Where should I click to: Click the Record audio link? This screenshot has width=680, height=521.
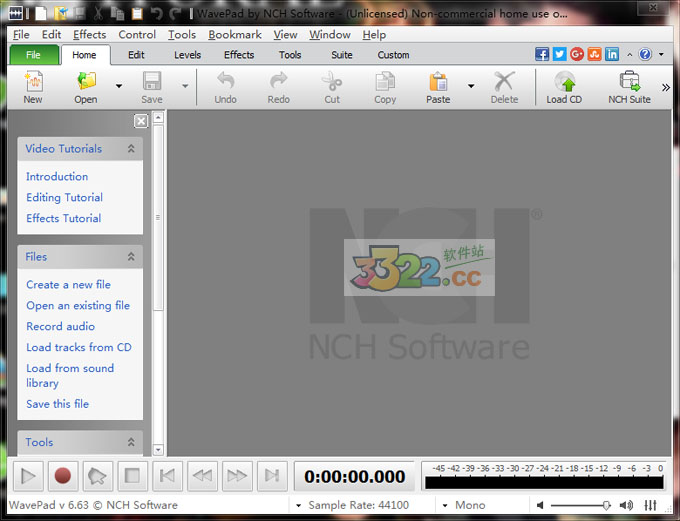click(60, 327)
